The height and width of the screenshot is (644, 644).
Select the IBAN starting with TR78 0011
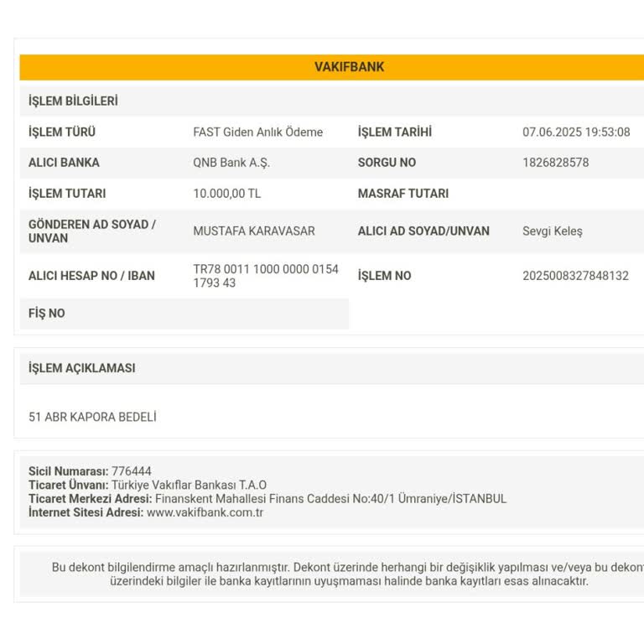coord(266,276)
